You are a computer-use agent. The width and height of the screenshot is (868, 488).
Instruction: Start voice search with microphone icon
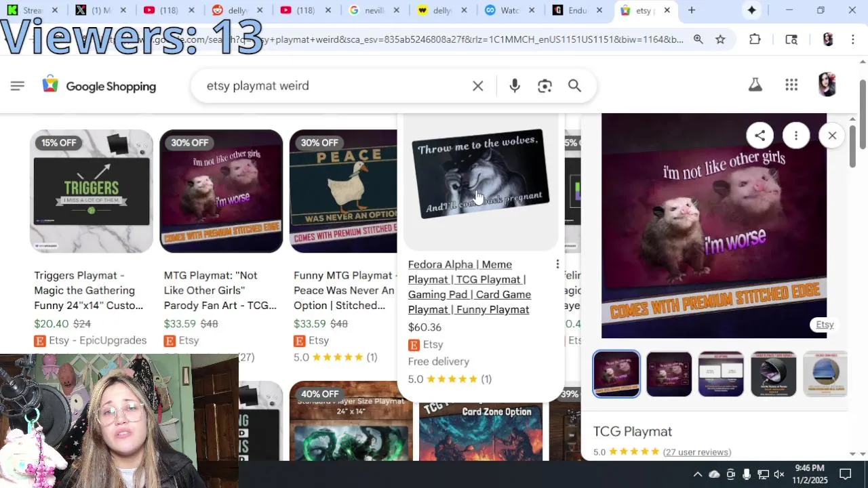515,86
